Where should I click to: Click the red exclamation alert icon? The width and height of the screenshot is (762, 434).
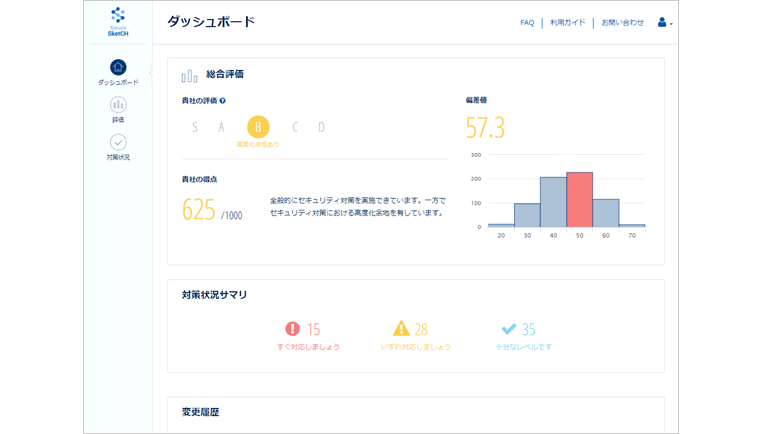coord(292,329)
